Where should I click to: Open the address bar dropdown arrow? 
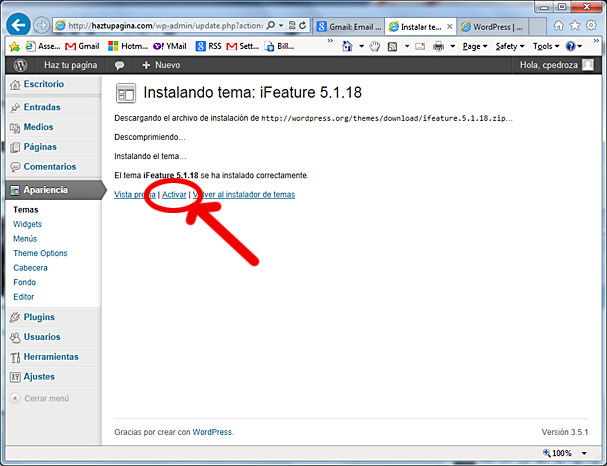point(281,26)
